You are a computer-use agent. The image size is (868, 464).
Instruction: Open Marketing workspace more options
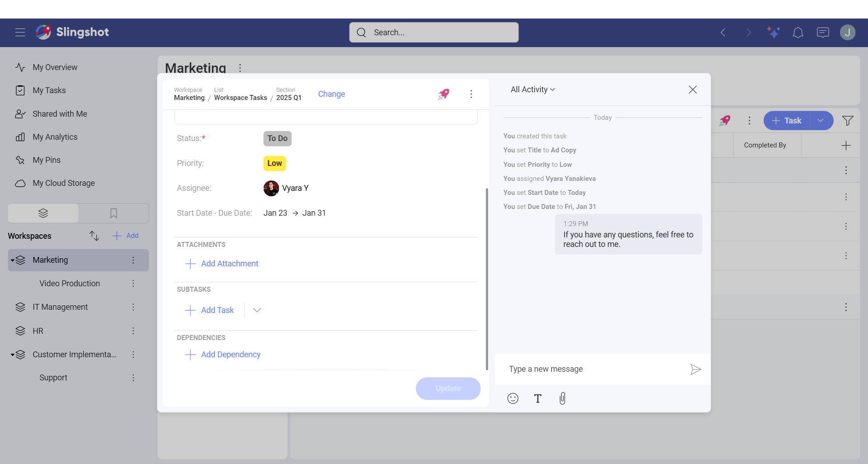click(x=133, y=260)
